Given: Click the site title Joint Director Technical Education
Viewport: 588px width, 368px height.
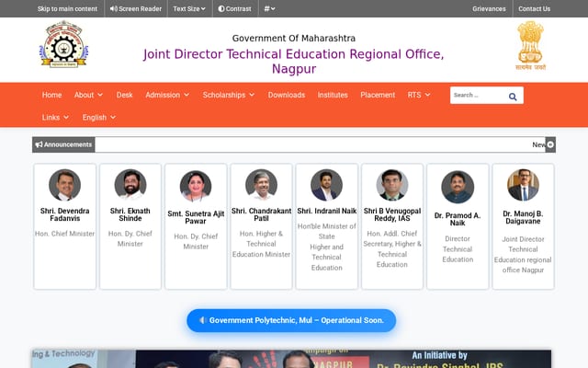Looking at the screenshot, I should click(x=294, y=62).
